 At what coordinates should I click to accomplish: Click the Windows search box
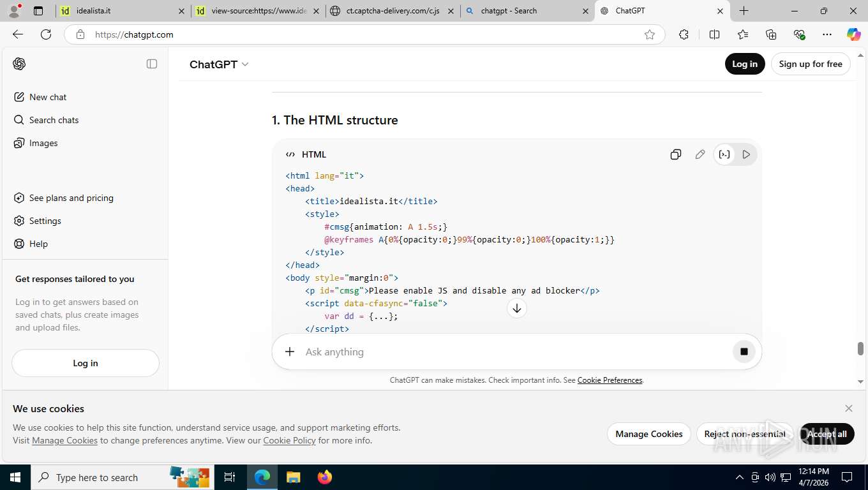pos(121,477)
